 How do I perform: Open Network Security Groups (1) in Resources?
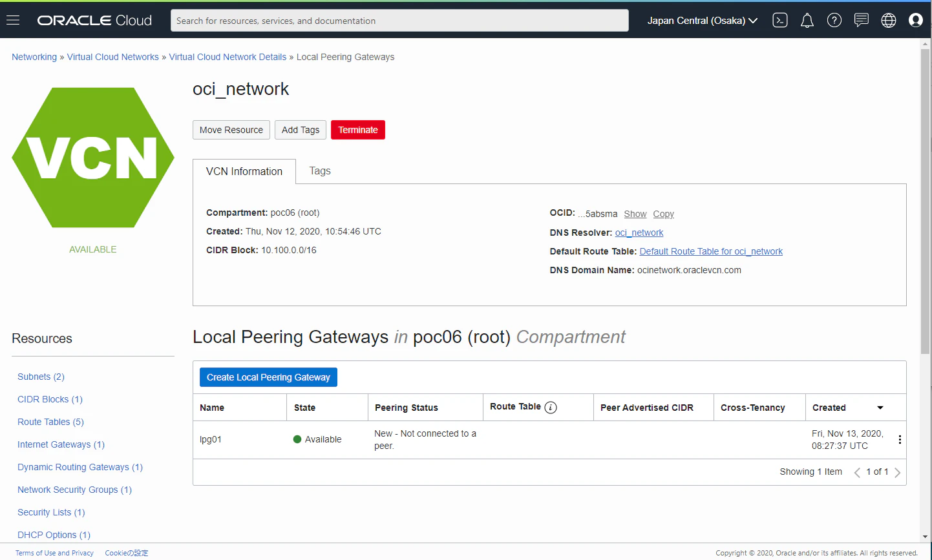click(x=74, y=490)
